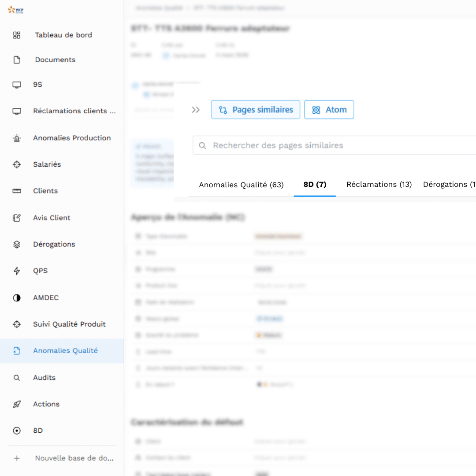Click the Pages similaires button

click(256, 110)
